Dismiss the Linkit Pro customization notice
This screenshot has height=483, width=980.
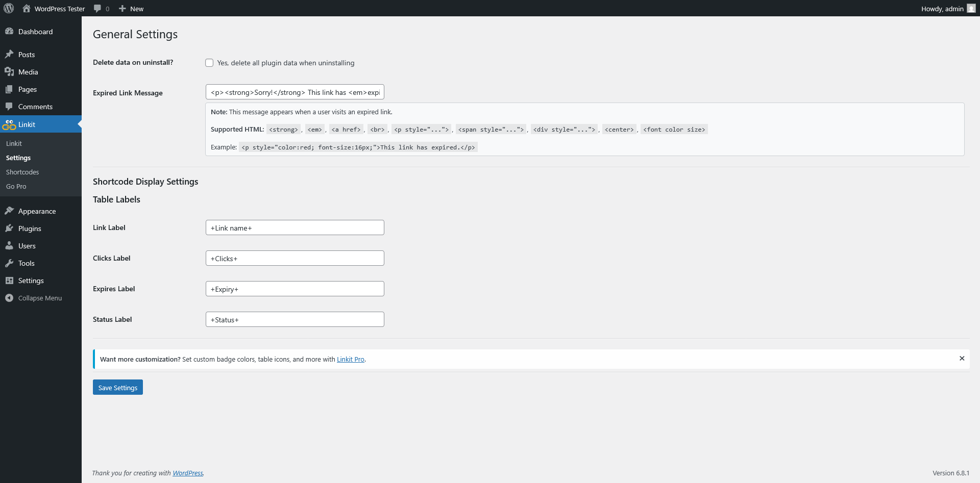(x=962, y=359)
